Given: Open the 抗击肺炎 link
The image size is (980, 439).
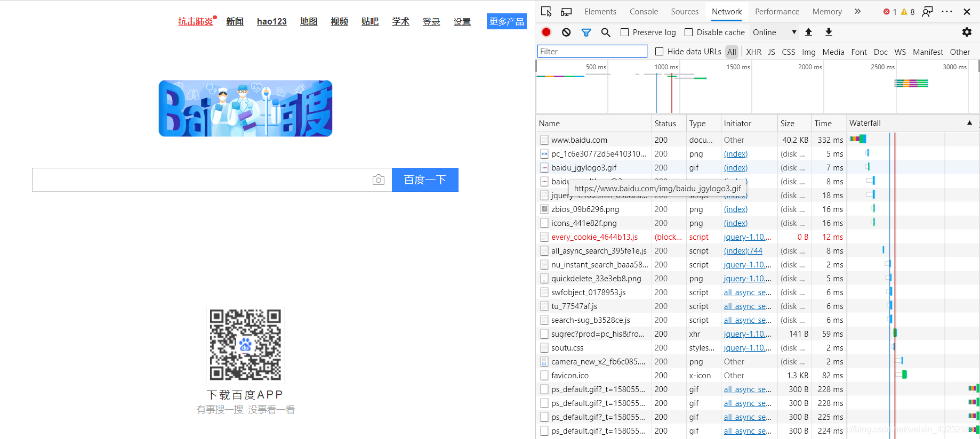Looking at the screenshot, I should (x=196, y=21).
